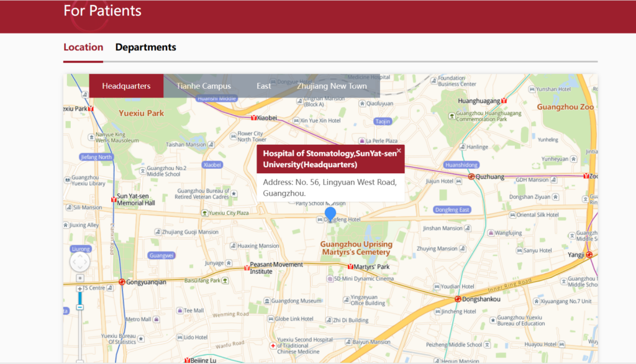Click the Youdian Hotel icon
Viewport: 636px width, 364px height.
tap(437, 286)
